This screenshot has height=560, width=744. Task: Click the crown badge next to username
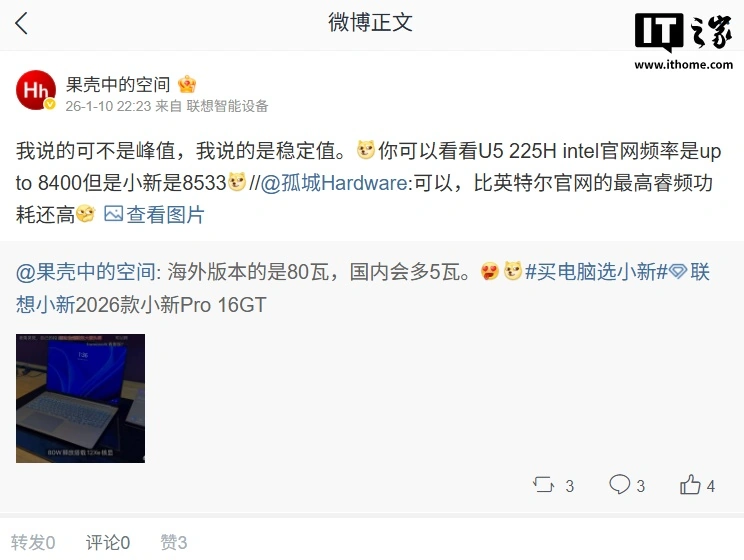coord(187,85)
